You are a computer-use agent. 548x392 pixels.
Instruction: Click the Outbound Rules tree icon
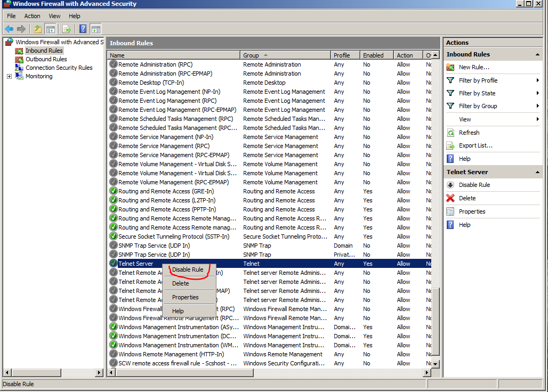[19, 59]
